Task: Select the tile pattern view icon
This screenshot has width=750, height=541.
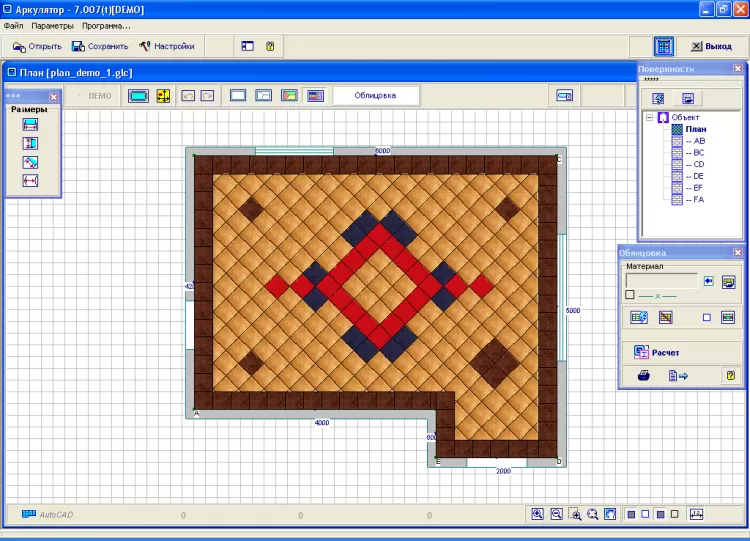Action: coord(315,95)
